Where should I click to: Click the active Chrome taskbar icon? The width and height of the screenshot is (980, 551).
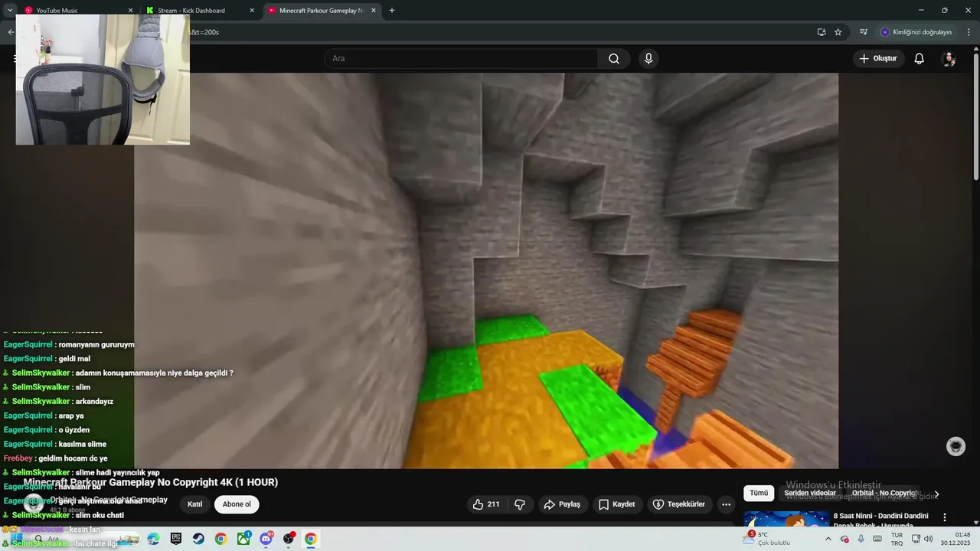click(310, 539)
